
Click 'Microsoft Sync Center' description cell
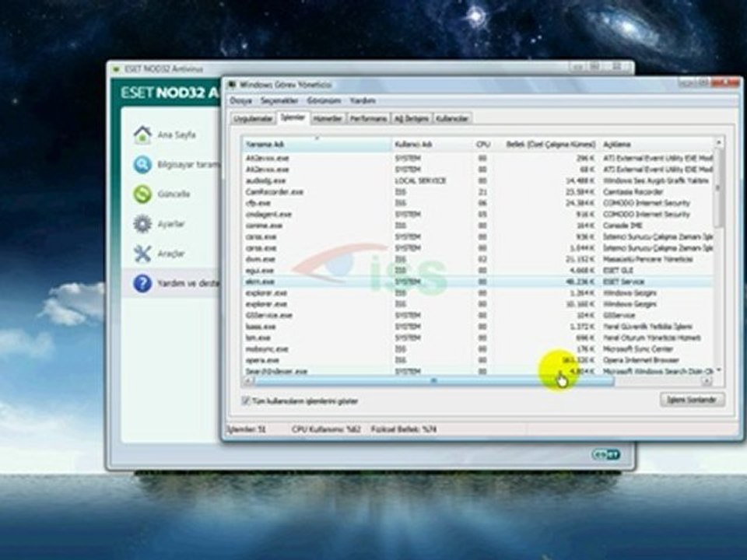pyautogui.click(x=638, y=349)
